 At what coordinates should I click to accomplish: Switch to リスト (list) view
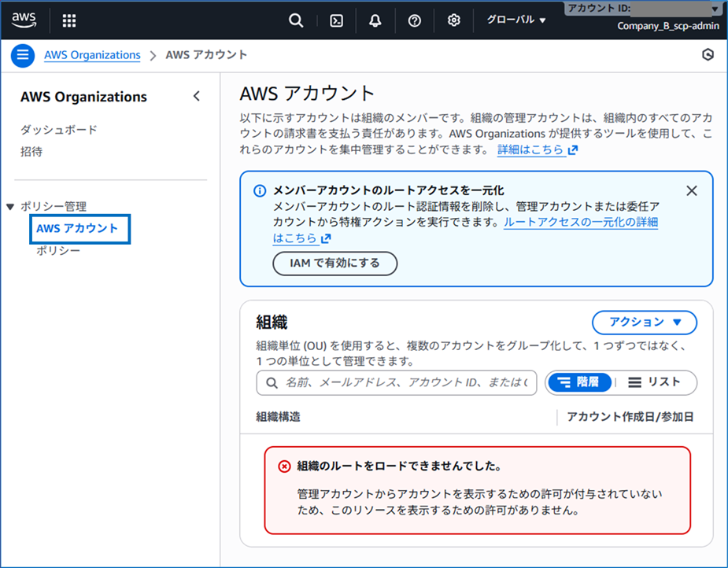pos(656,383)
